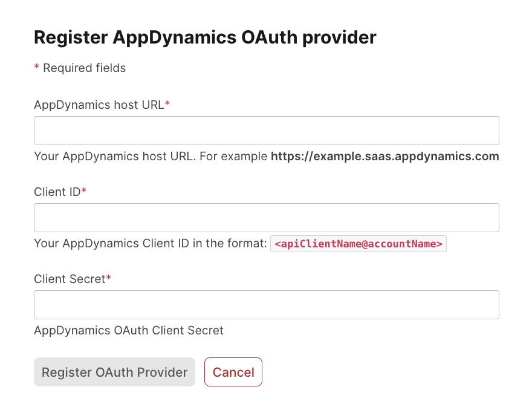
Task: Click the AppDynamics host URL input field
Action: [266, 130]
